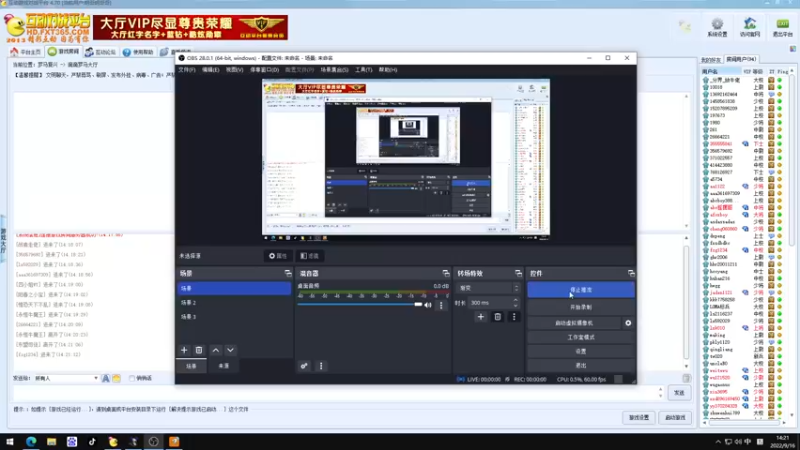800x450 pixels.
Task: Open OBS Scene Collection menu
Action: [334, 70]
